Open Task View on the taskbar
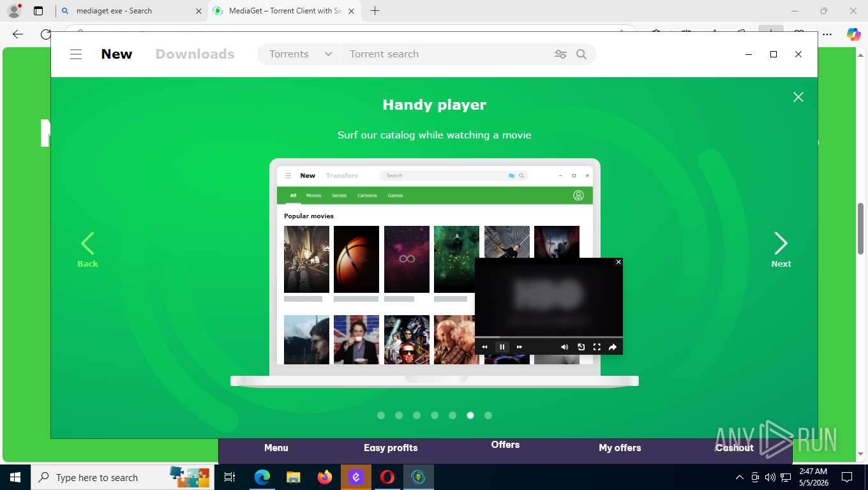868x490 pixels. (x=230, y=477)
